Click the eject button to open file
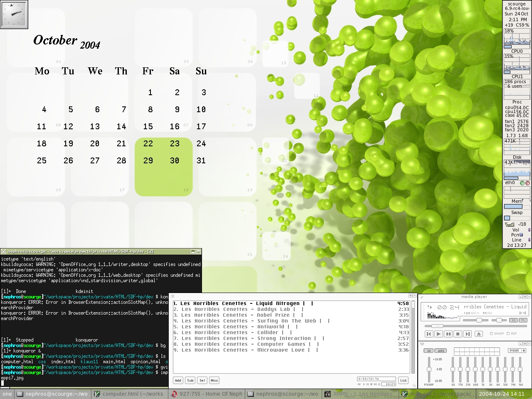This screenshot has width=532, height=399. 478,334
